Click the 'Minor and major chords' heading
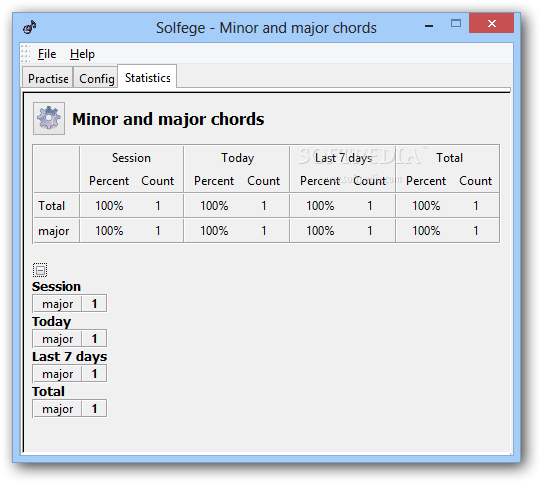 168,119
